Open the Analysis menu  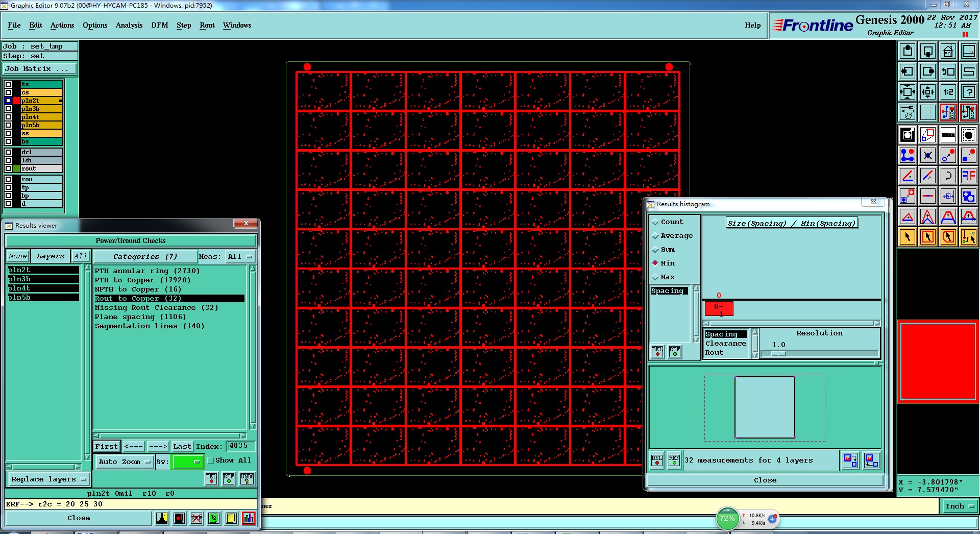[129, 25]
